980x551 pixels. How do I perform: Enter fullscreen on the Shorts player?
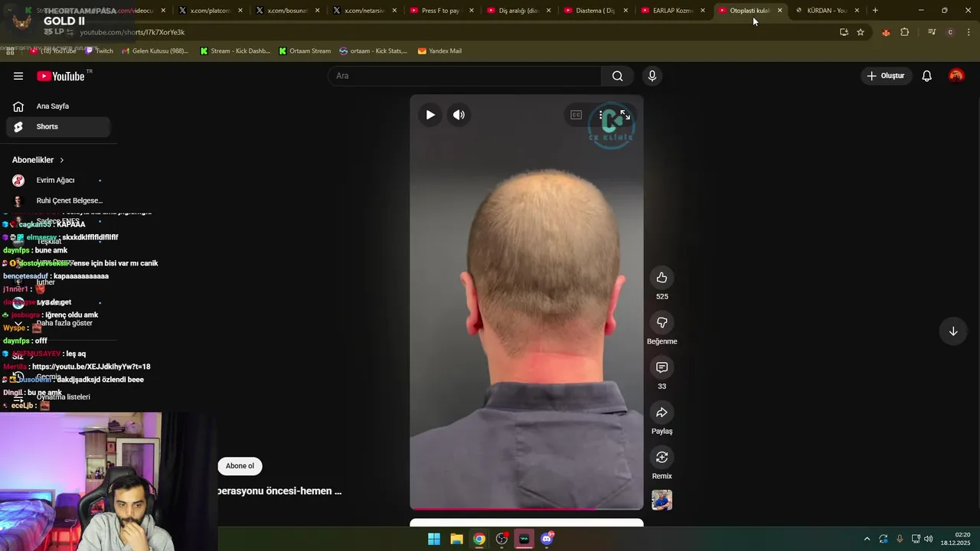coord(625,115)
